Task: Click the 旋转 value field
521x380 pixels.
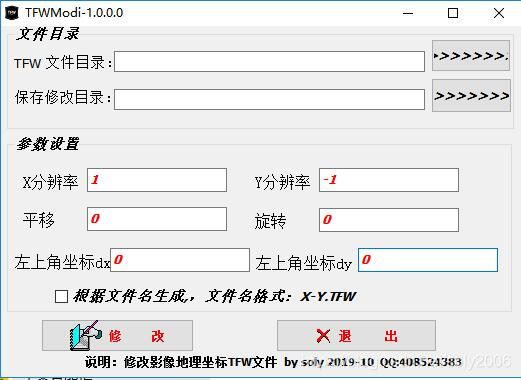Action: tap(389, 220)
